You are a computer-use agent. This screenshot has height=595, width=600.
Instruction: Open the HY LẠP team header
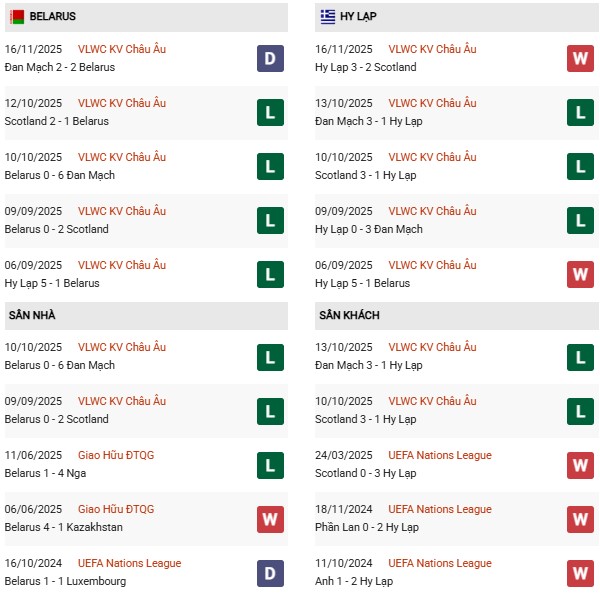[x=358, y=17]
